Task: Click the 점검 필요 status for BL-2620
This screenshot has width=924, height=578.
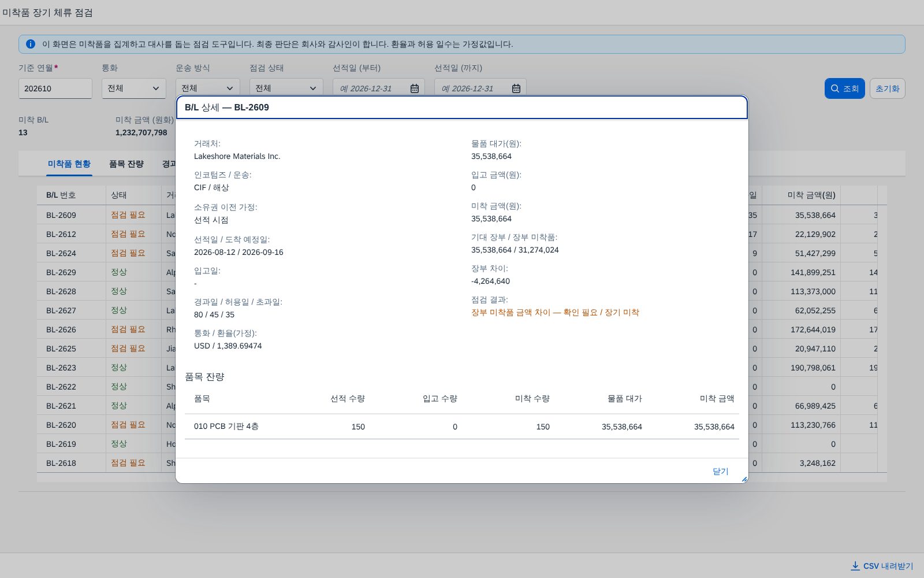Action: (x=128, y=425)
